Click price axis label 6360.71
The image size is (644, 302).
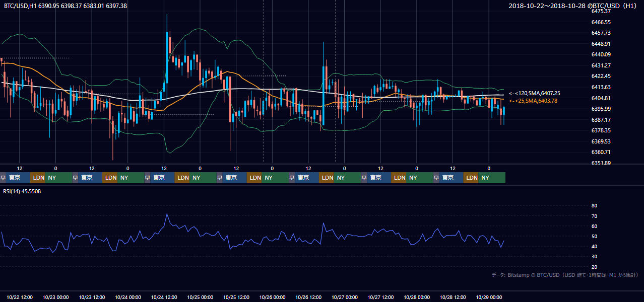[x=601, y=152]
